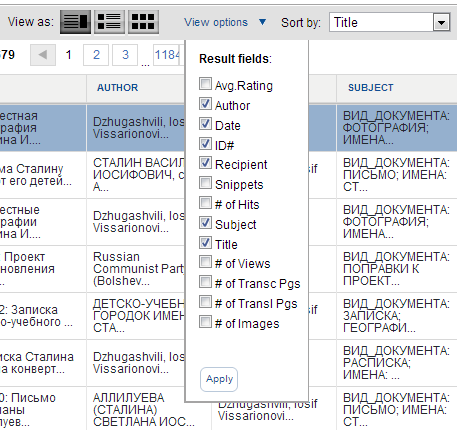Check the # of Hits option
Image resolution: width=457 pixels, height=430 pixels.
(205, 202)
